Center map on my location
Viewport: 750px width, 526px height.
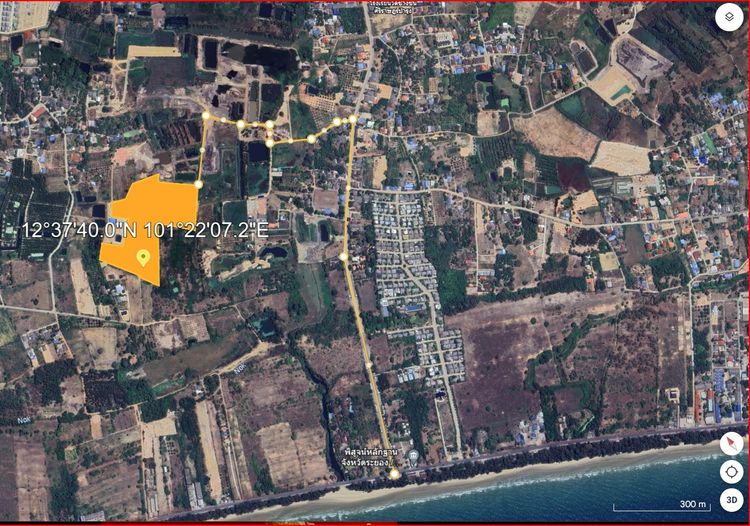731,472
